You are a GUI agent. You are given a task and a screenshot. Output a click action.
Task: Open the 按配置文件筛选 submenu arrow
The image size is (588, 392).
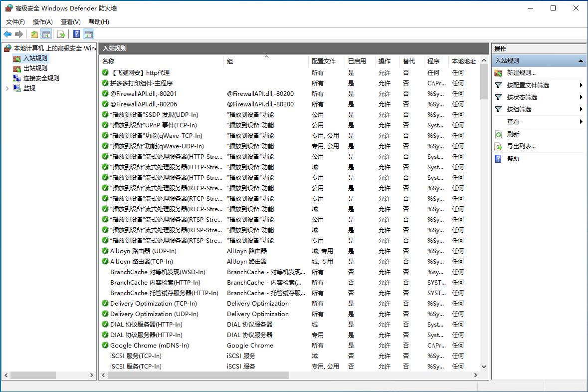tap(582, 85)
